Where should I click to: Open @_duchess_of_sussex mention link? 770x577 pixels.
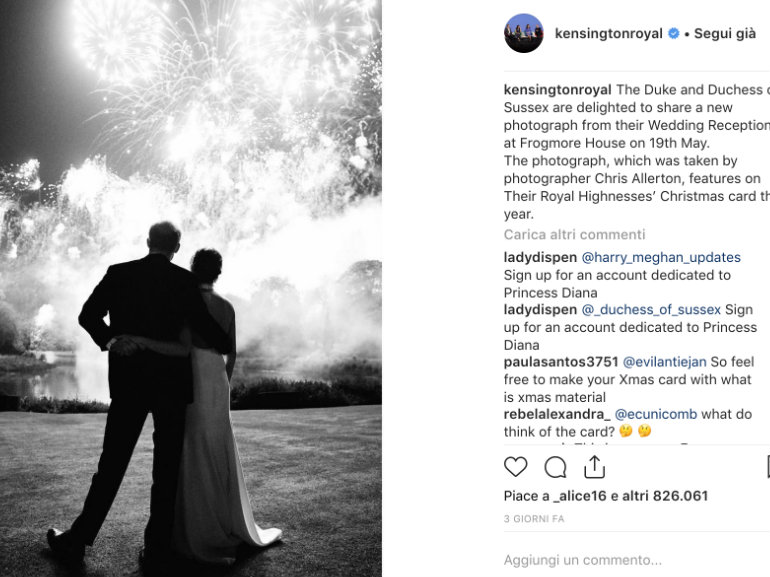[651, 310]
